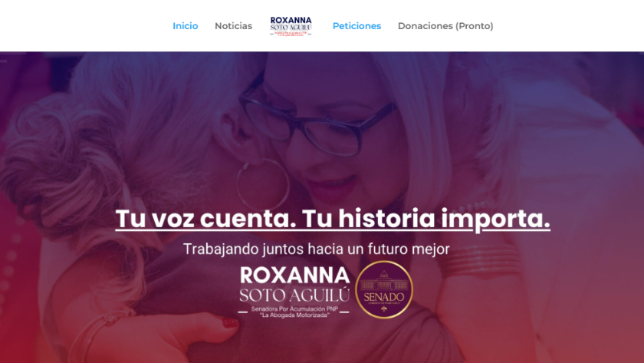The image size is (644, 363).
Task: Click the stacked bracelets on the right wrist
Action: [480, 261]
